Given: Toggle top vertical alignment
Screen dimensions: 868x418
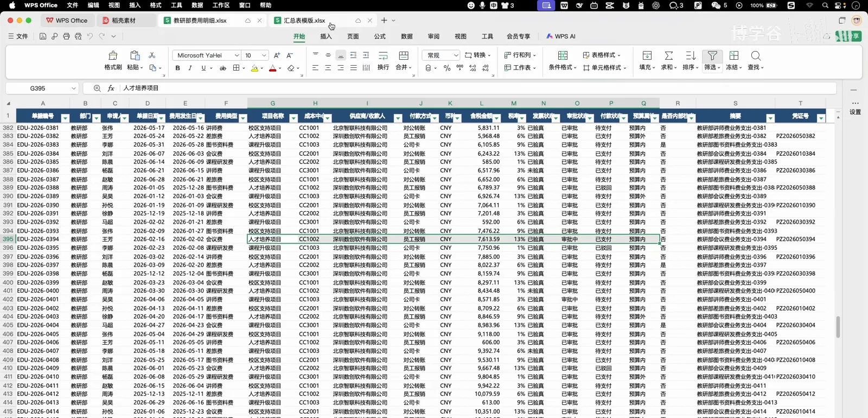Looking at the screenshot, I should 315,55.
